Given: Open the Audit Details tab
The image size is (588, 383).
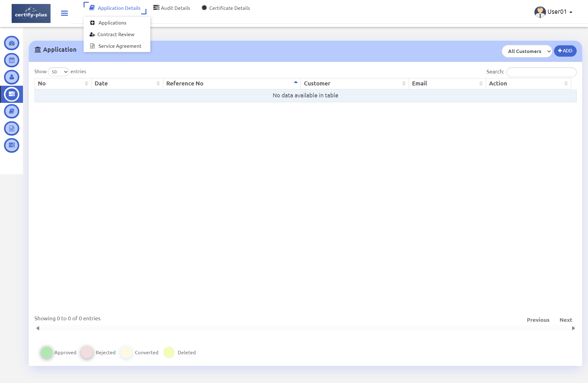Looking at the screenshot, I should pyautogui.click(x=171, y=8).
